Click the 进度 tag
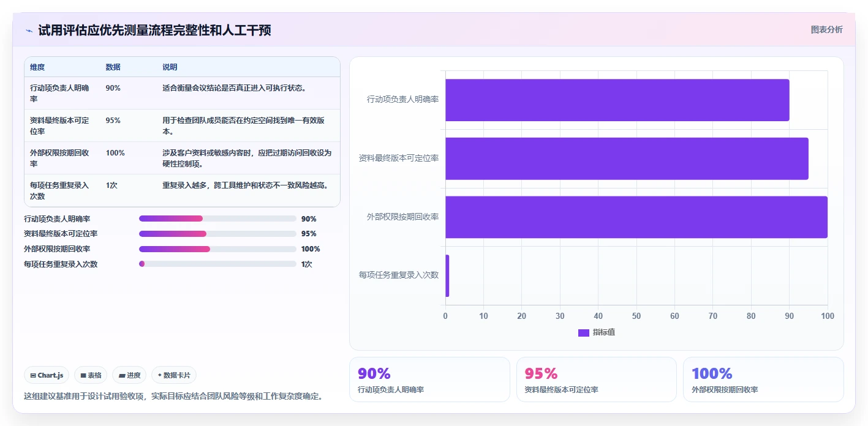This screenshot has height=426, width=868. point(129,375)
